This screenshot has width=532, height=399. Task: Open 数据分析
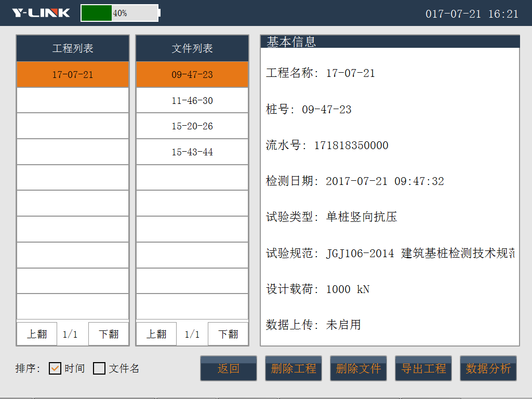point(488,368)
